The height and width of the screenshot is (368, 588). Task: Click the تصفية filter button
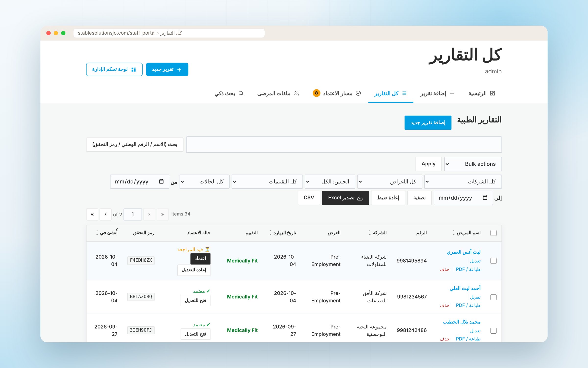coord(419,198)
